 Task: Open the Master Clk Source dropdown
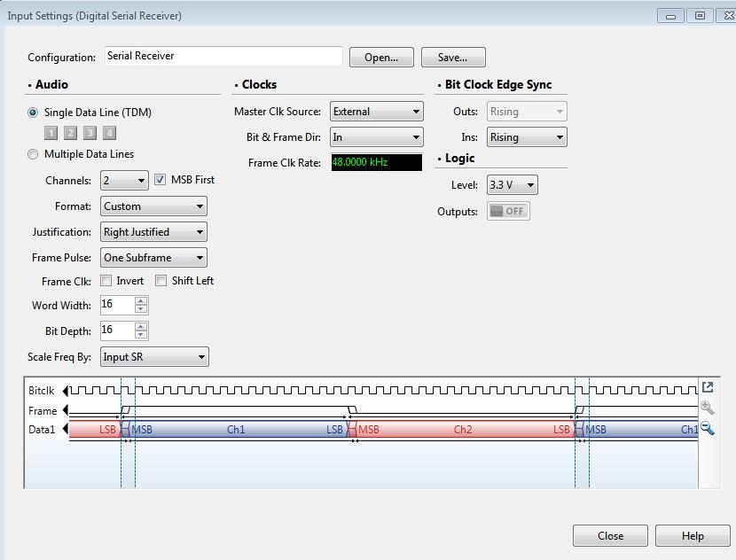click(x=377, y=112)
